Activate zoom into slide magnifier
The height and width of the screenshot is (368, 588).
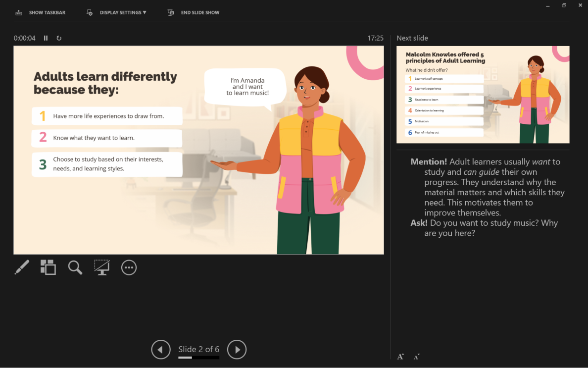pos(75,267)
